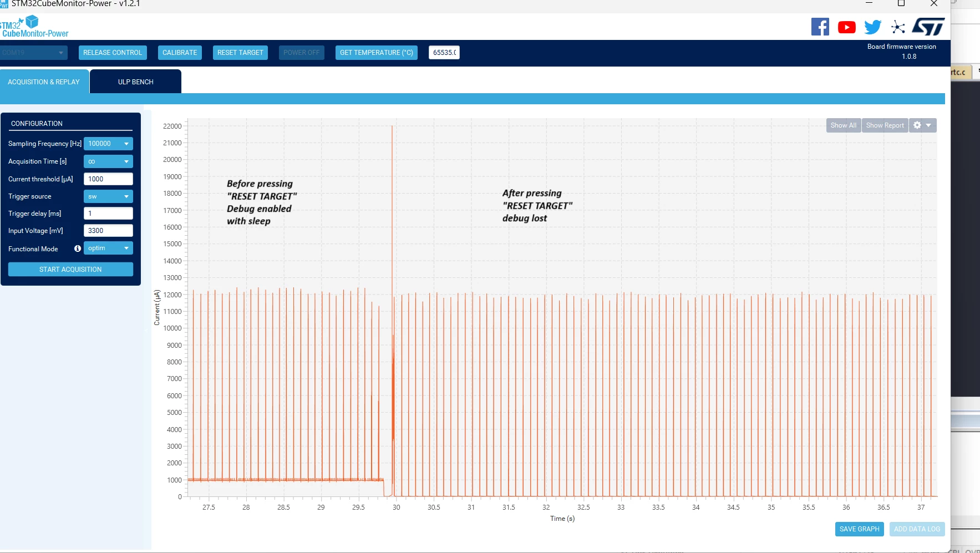The width and height of the screenshot is (980, 553).
Task: Open the YouTube icon link
Action: click(846, 27)
